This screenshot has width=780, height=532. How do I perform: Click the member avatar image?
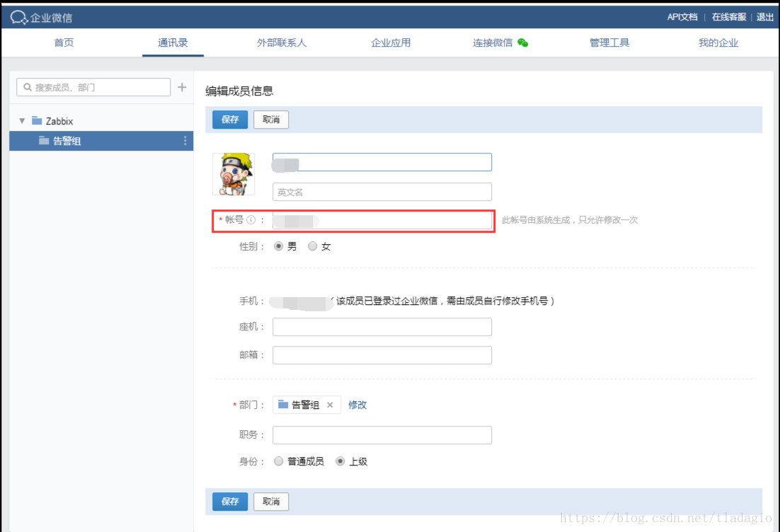(234, 174)
